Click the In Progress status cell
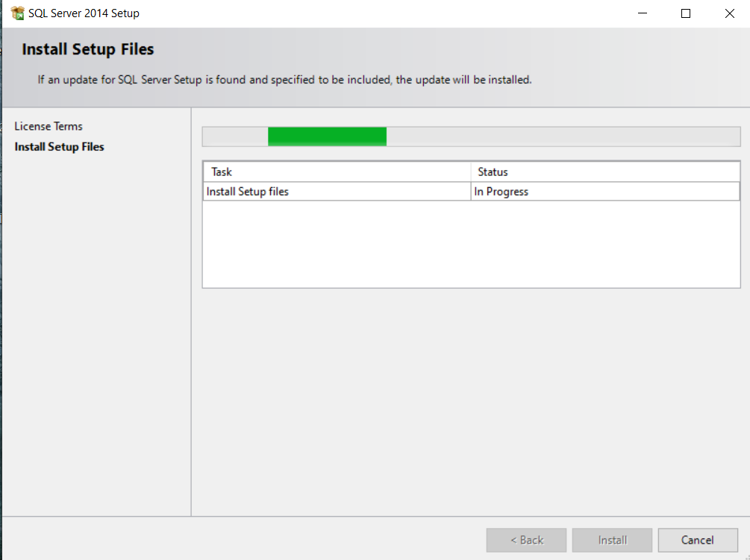The height and width of the screenshot is (560, 750). click(x=501, y=191)
